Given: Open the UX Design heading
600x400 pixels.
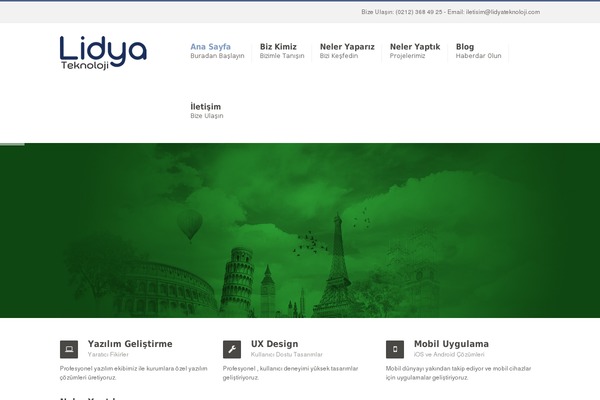Looking at the screenshot, I should (274, 344).
